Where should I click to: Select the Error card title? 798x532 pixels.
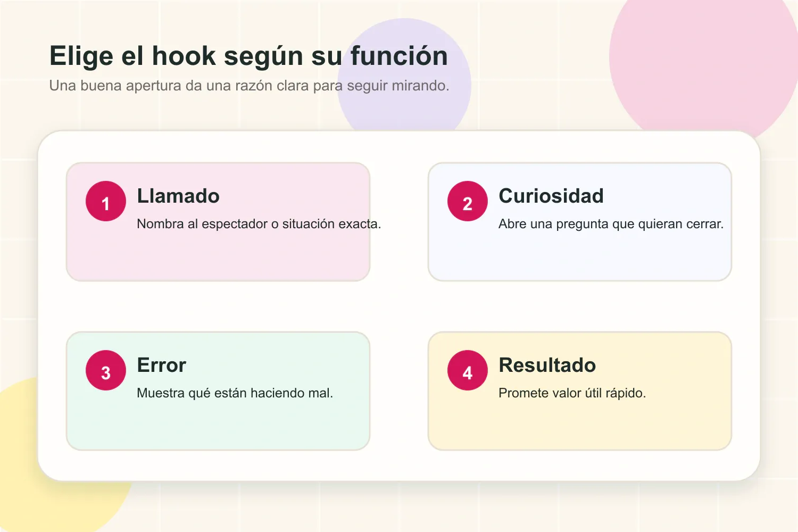pos(162,365)
